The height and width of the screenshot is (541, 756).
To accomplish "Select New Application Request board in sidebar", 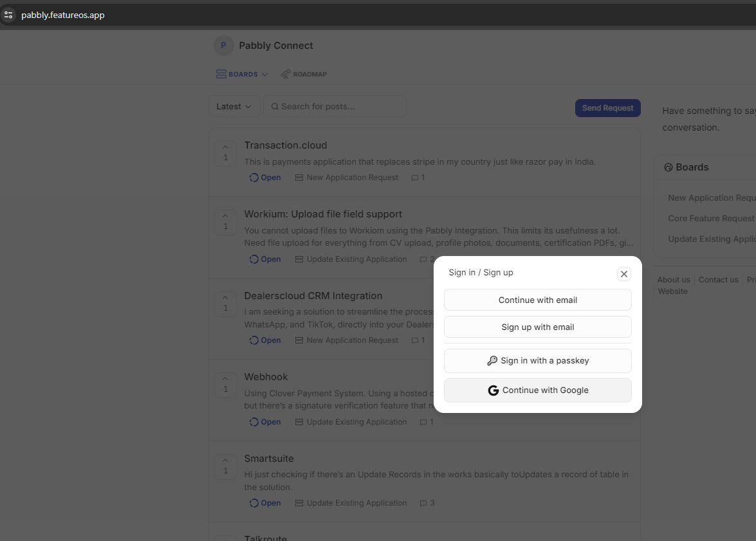I will tap(712, 197).
